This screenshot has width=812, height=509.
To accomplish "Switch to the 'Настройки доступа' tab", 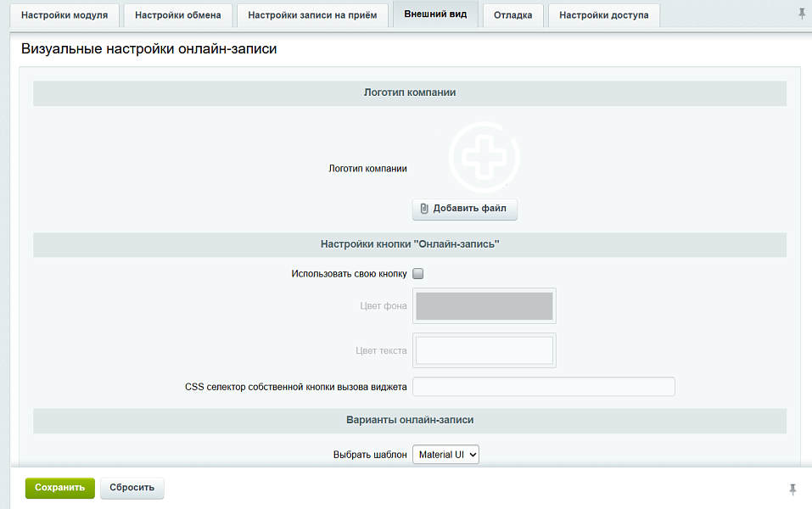I will (x=604, y=15).
